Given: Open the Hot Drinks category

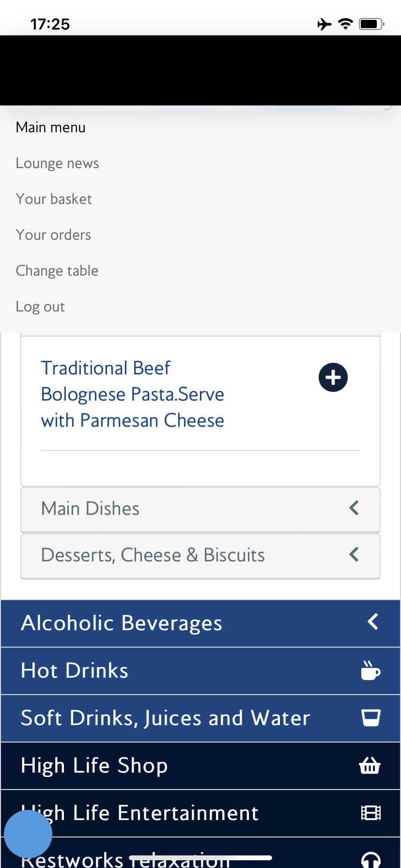Looking at the screenshot, I should coord(75,671).
